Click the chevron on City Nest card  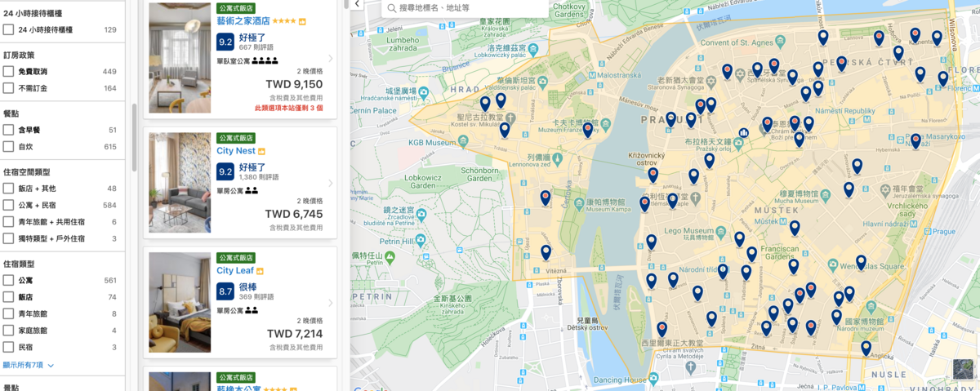[330, 184]
